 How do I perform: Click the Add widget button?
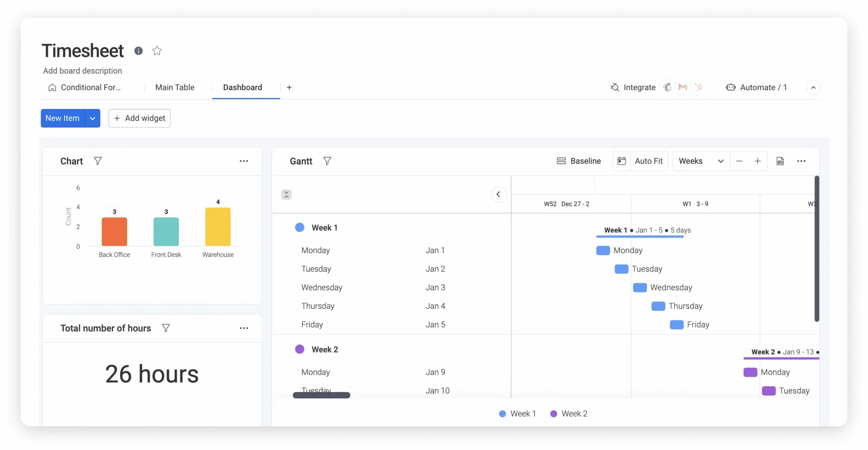tap(139, 118)
